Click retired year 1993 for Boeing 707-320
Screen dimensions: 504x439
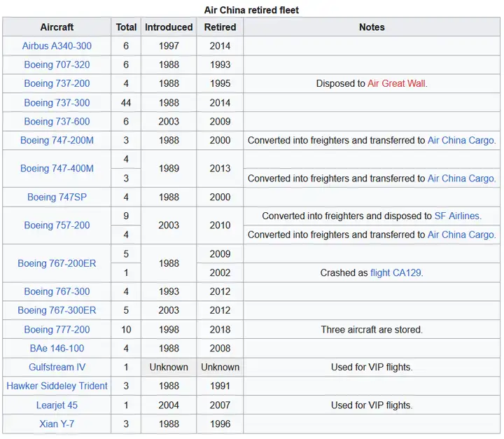[220, 64]
